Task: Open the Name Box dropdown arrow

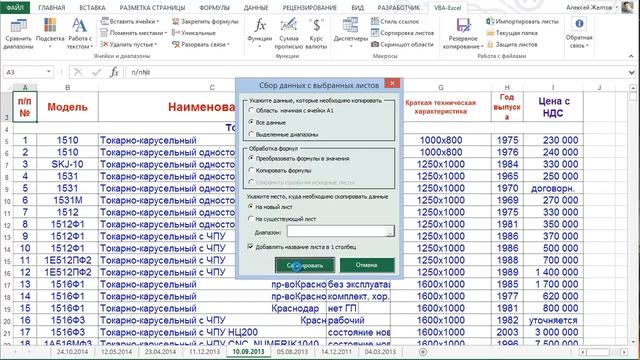Action: coord(49,72)
